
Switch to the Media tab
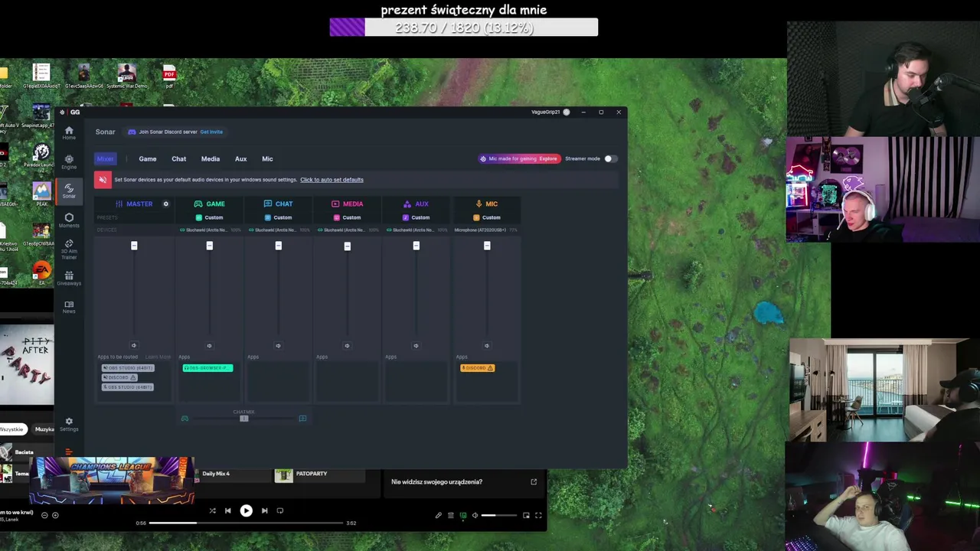click(x=211, y=158)
